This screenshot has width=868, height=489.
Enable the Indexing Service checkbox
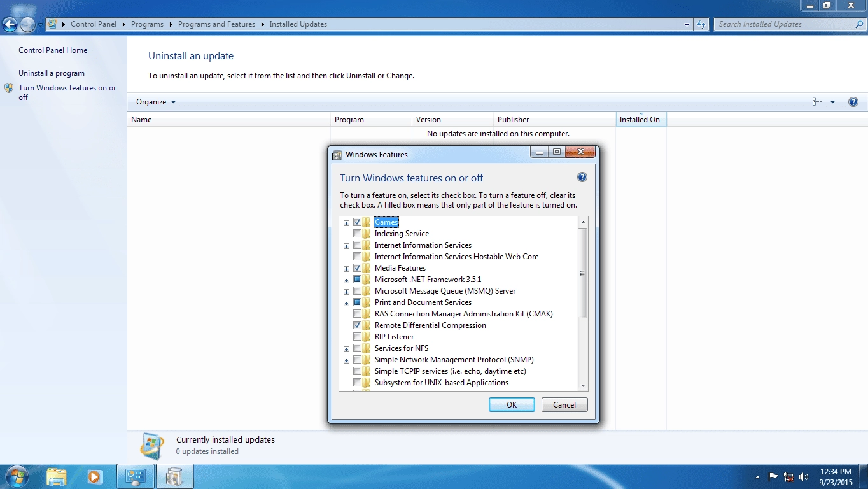[x=357, y=234]
